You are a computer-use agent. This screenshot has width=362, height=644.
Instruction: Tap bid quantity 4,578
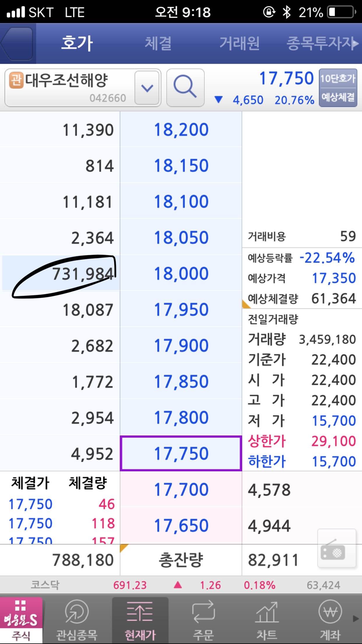tap(269, 490)
